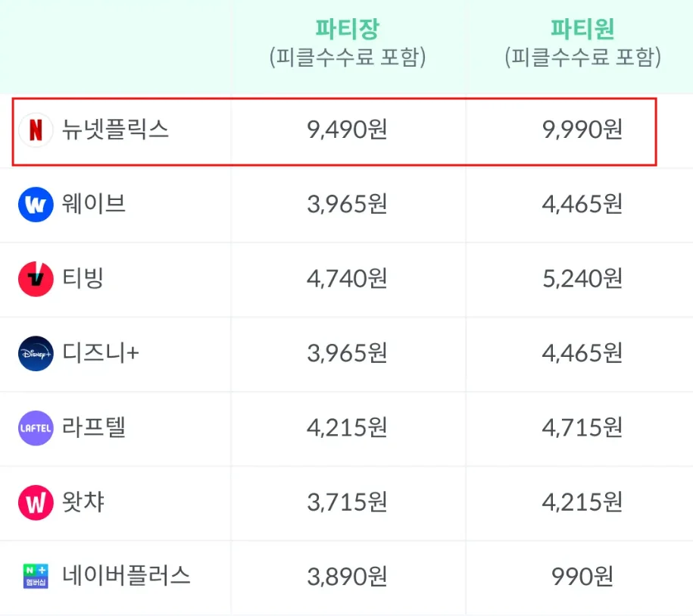This screenshot has height=616, width=693.
Task: Click the red Tving logo icon
Action: click(x=36, y=279)
